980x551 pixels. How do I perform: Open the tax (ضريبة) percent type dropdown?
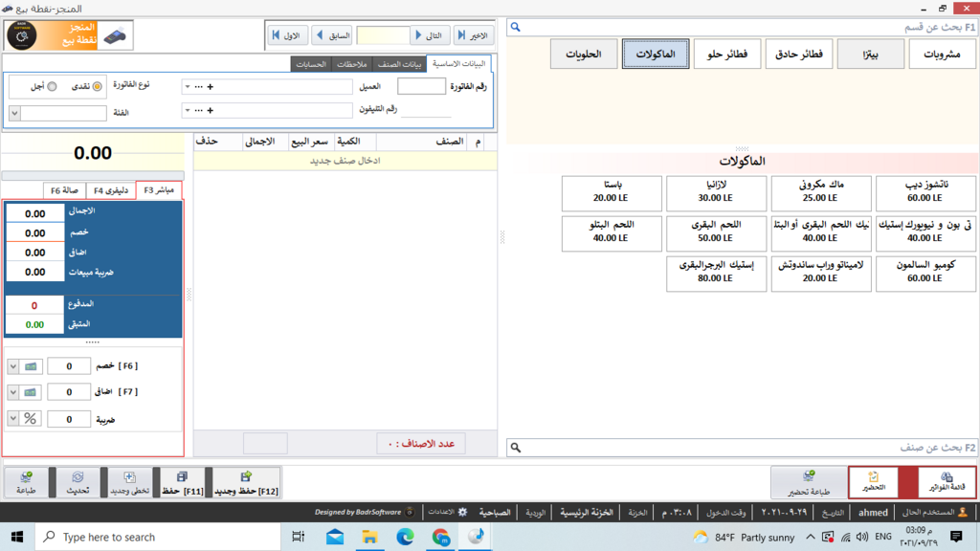tap(13, 419)
